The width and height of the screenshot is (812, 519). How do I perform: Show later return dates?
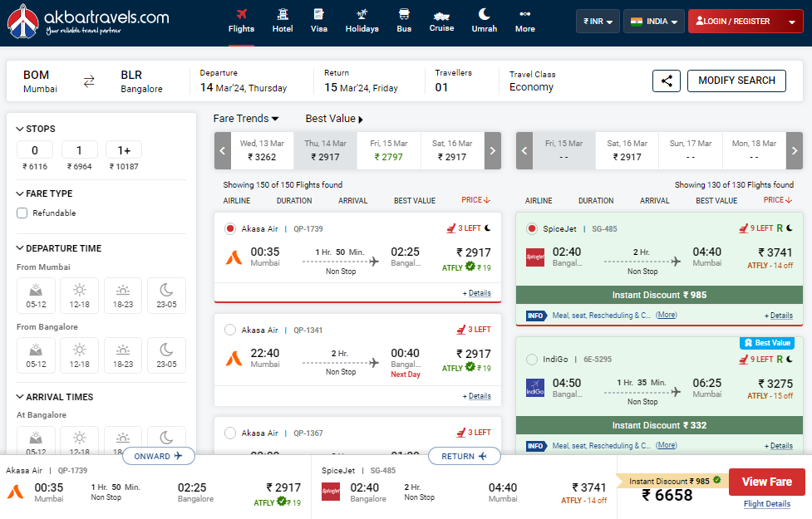(795, 150)
